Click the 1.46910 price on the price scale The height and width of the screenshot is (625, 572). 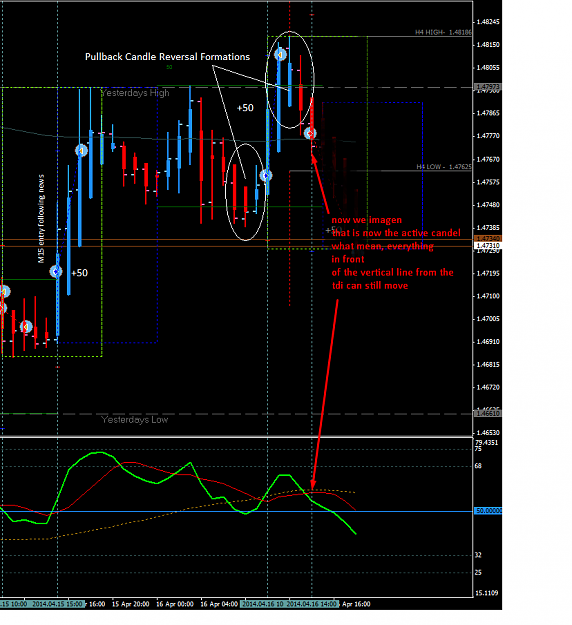[488, 342]
